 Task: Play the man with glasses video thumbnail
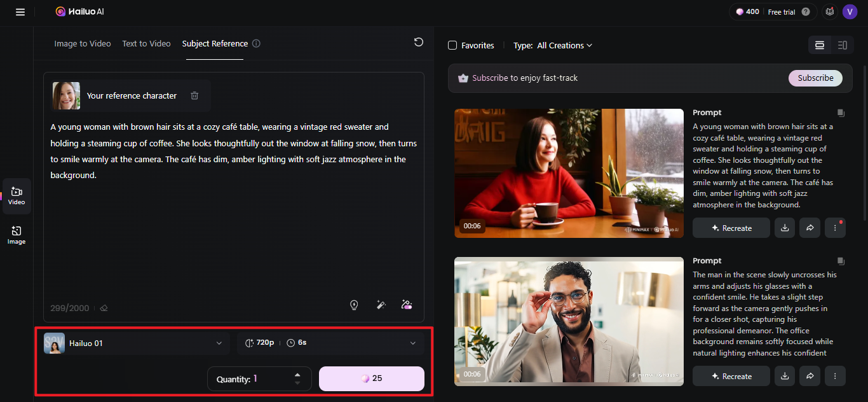click(x=569, y=321)
